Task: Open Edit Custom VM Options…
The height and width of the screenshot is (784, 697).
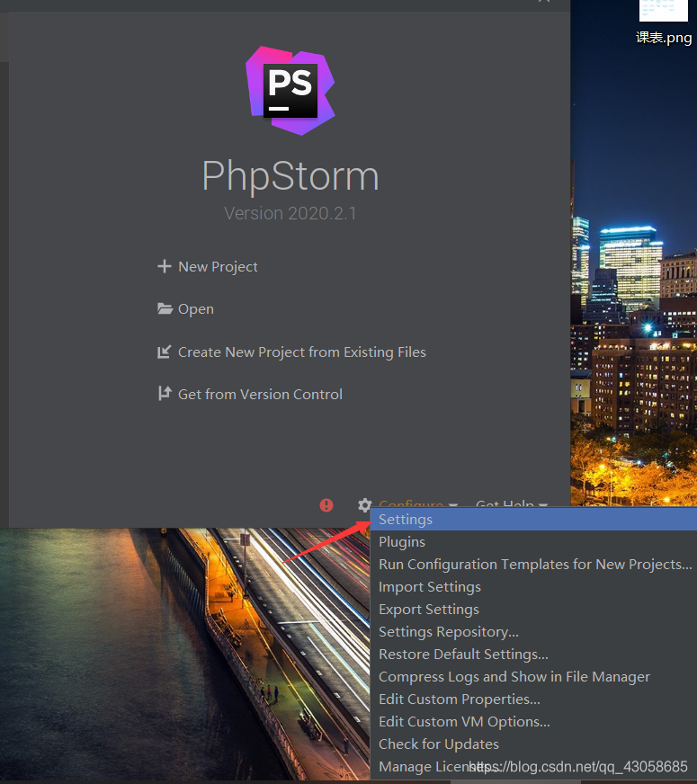Action: click(x=533, y=722)
